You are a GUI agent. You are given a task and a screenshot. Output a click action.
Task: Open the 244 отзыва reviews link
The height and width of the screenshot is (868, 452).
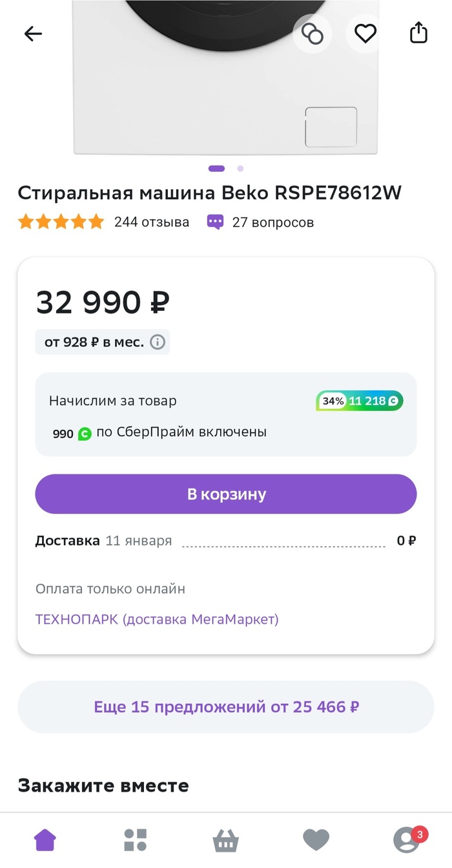coord(152,222)
